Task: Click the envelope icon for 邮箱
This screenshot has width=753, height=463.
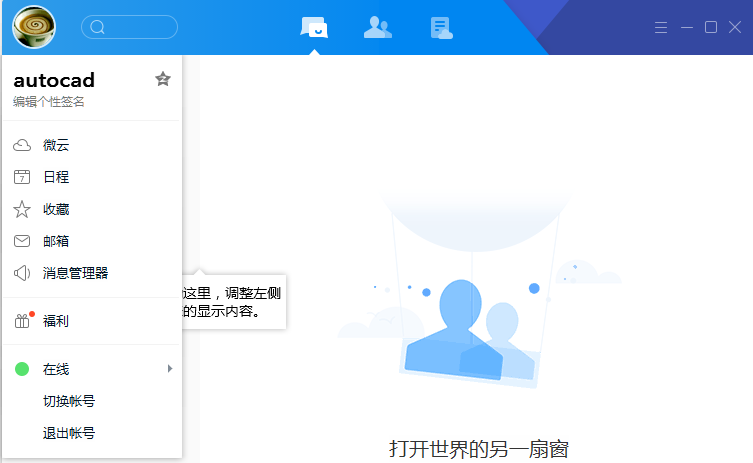Action: point(22,241)
